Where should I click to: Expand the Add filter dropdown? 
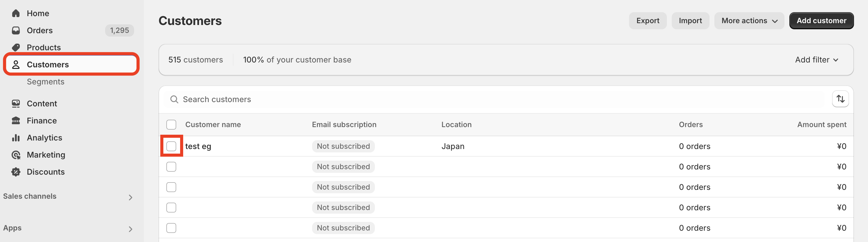pos(816,60)
